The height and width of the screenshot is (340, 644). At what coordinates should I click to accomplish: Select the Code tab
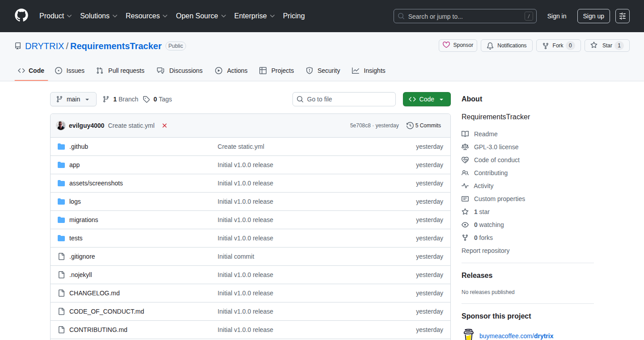point(31,71)
